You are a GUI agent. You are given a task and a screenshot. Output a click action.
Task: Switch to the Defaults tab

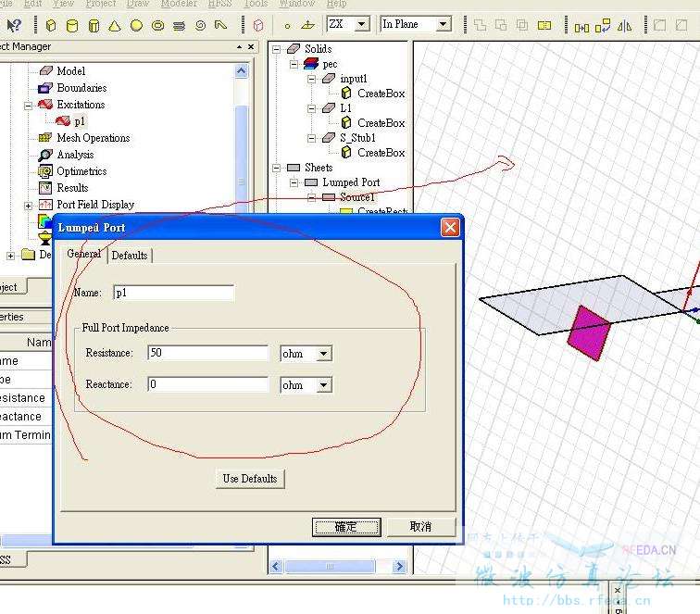(130, 256)
